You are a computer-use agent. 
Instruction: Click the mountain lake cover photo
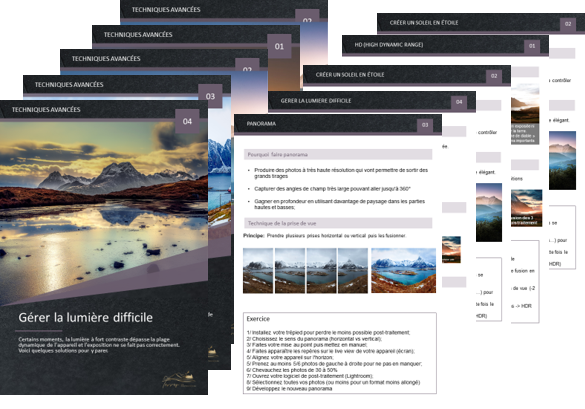pos(104,213)
